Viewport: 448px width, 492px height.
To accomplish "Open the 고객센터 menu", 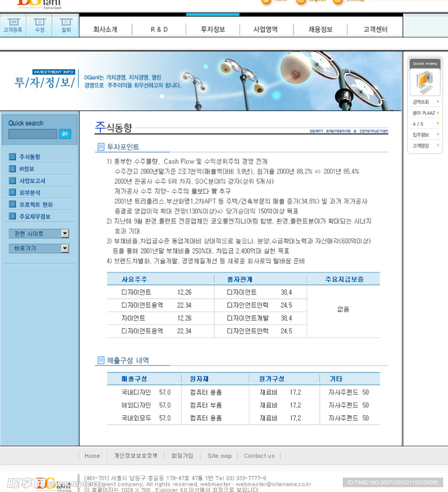I will (x=375, y=29).
